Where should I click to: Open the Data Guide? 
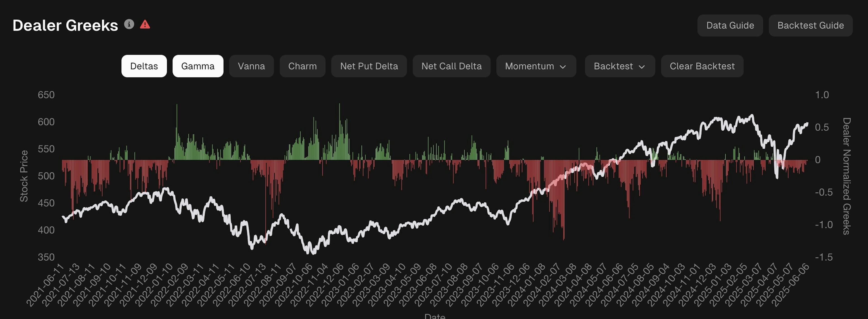coord(730,25)
